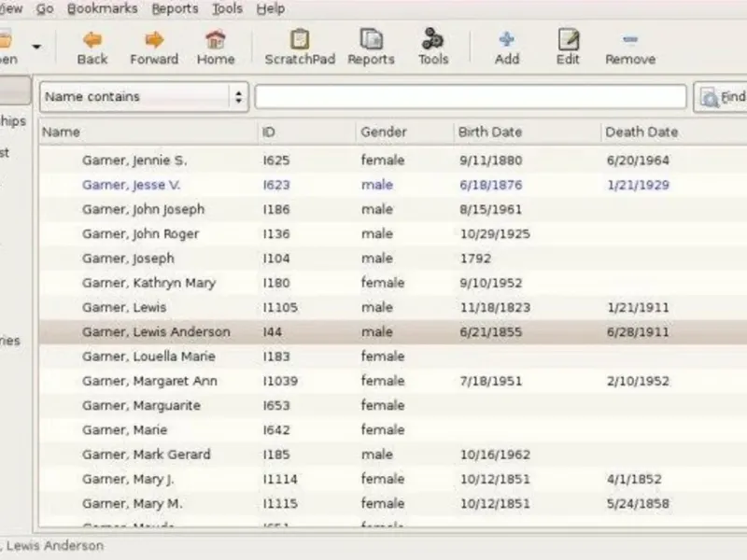Open the Tools menu in menu bar
Screen dimensions: 747x560
[227, 8]
